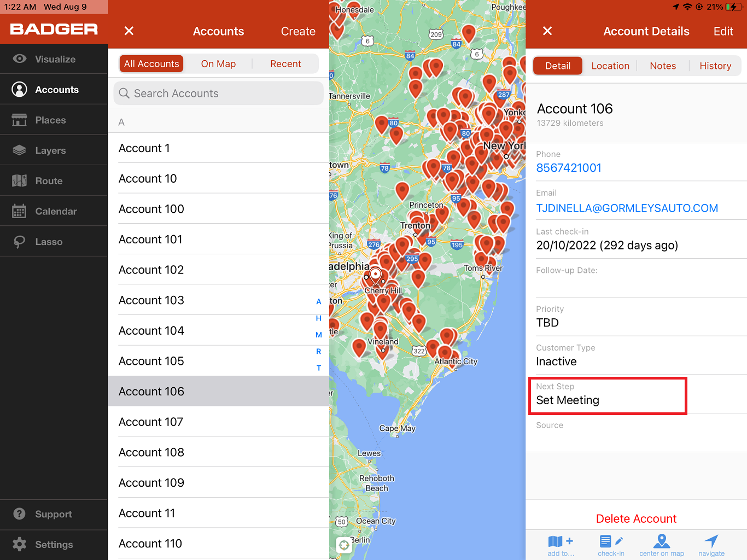Tap Create to add an account
Screen dimensions: 747x560
pos(298,31)
